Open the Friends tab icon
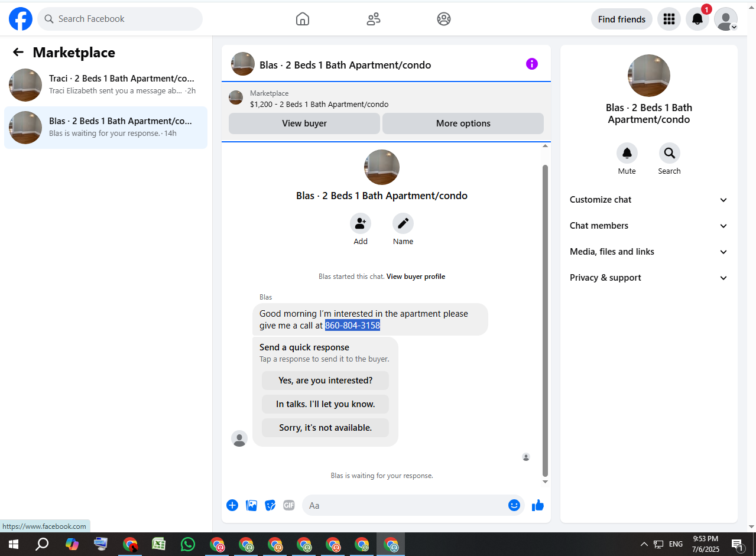756x556 pixels. tap(374, 19)
